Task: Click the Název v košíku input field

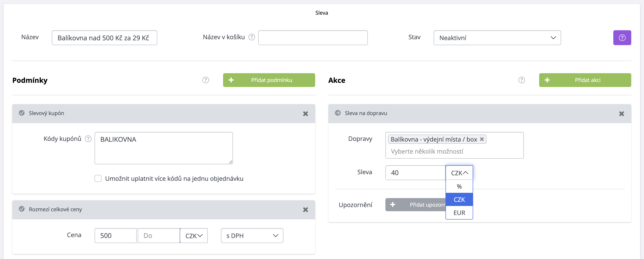Action: (x=313, y=38)
